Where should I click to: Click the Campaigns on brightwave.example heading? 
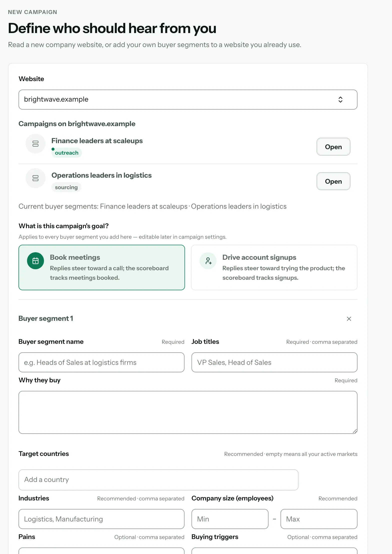pos(77,124)
